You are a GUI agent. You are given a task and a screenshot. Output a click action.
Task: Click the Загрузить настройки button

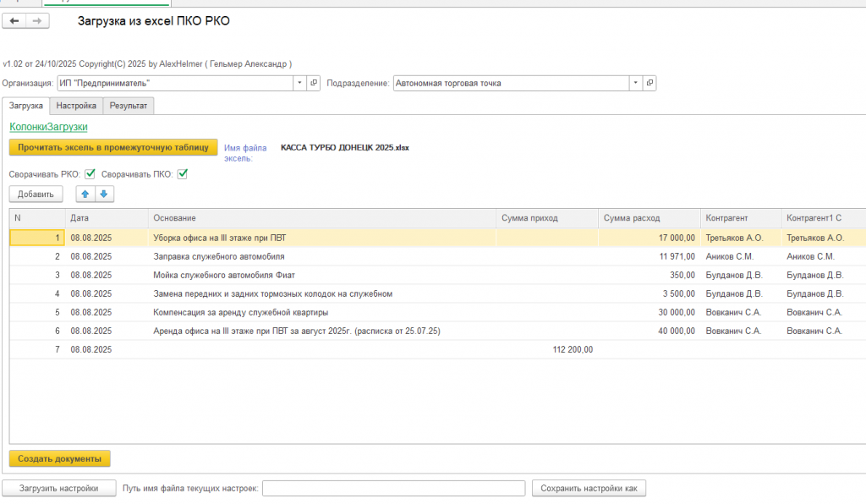(x=59, y=488)
